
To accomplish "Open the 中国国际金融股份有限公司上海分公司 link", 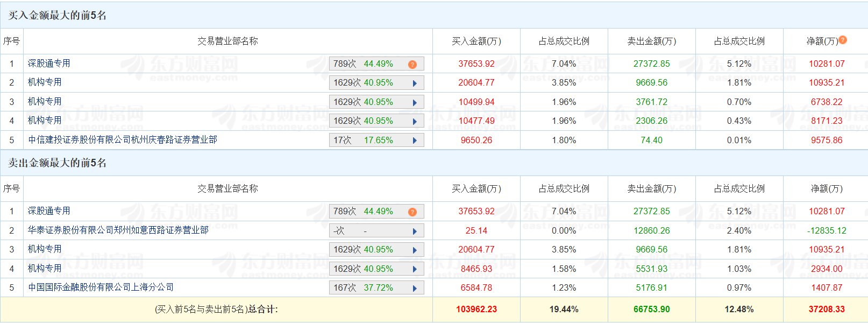I will tap(101, 287).
